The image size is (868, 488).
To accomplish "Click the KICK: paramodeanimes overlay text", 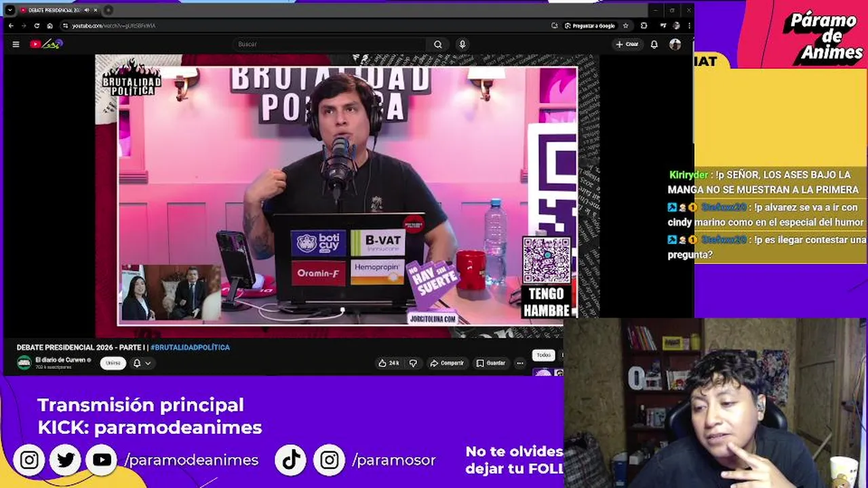I will (150, 428).
